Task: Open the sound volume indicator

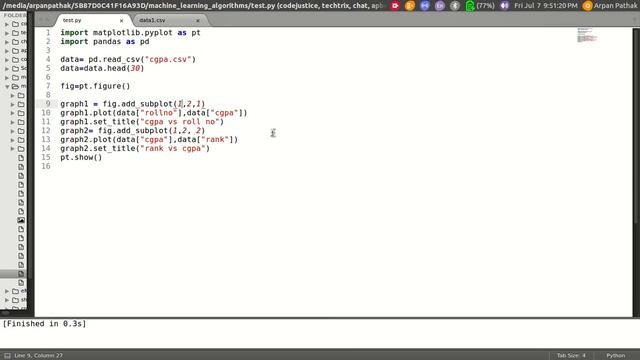Action: tap(504, 6)
